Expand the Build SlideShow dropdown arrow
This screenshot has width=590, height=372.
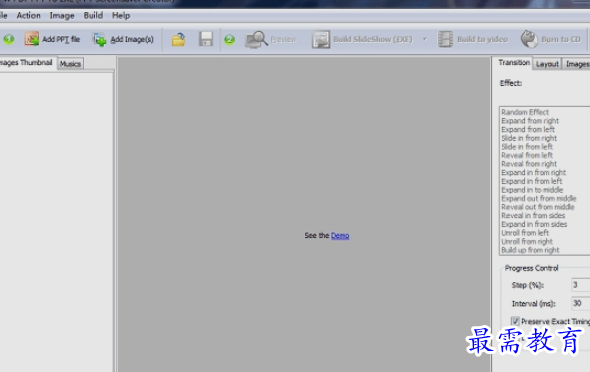[x=425, y=39]
